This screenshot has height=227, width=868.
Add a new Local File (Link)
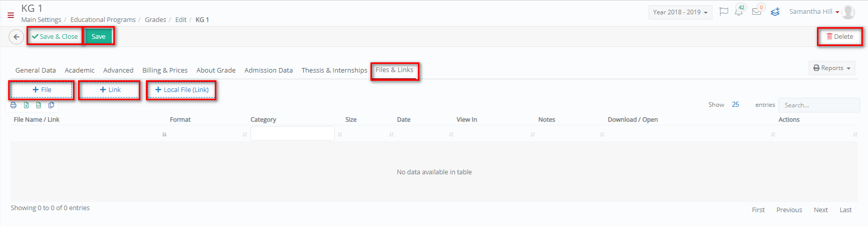(182, 90)
